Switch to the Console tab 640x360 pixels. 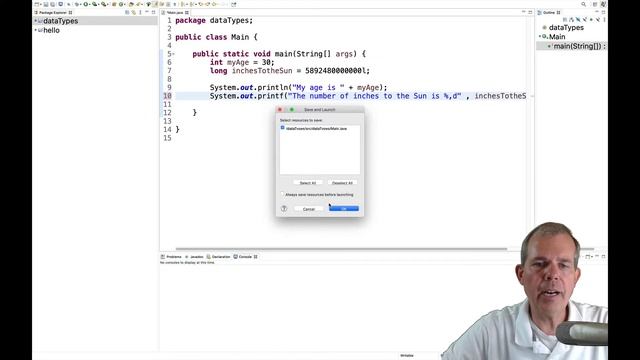[x=245, y=257]
